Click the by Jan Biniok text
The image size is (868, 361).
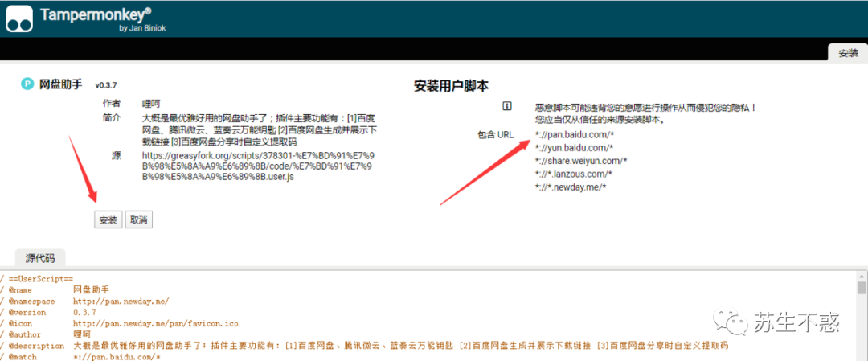(142, 28)
